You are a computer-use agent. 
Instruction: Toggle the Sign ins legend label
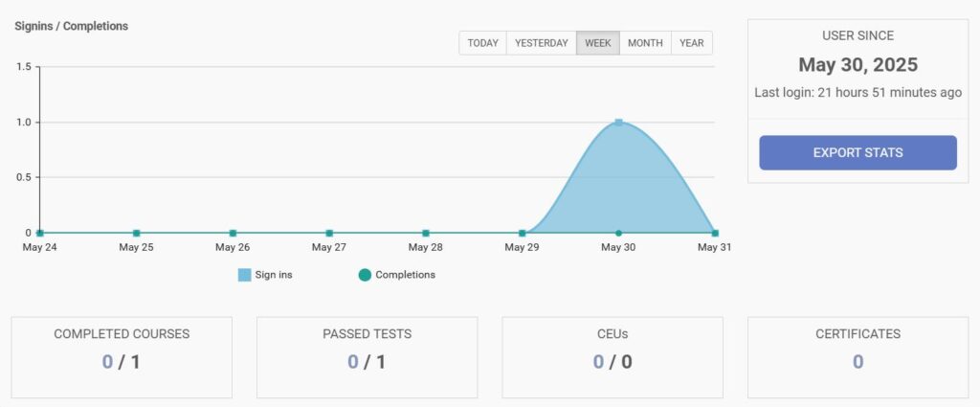[274, 275]
